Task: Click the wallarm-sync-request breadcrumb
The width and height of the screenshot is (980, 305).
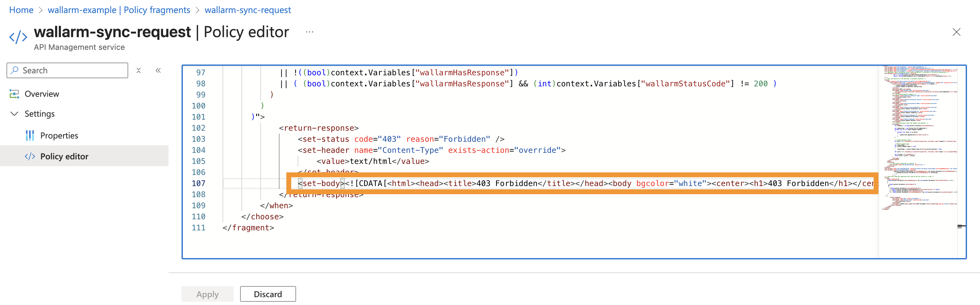Action: point(248,9)
